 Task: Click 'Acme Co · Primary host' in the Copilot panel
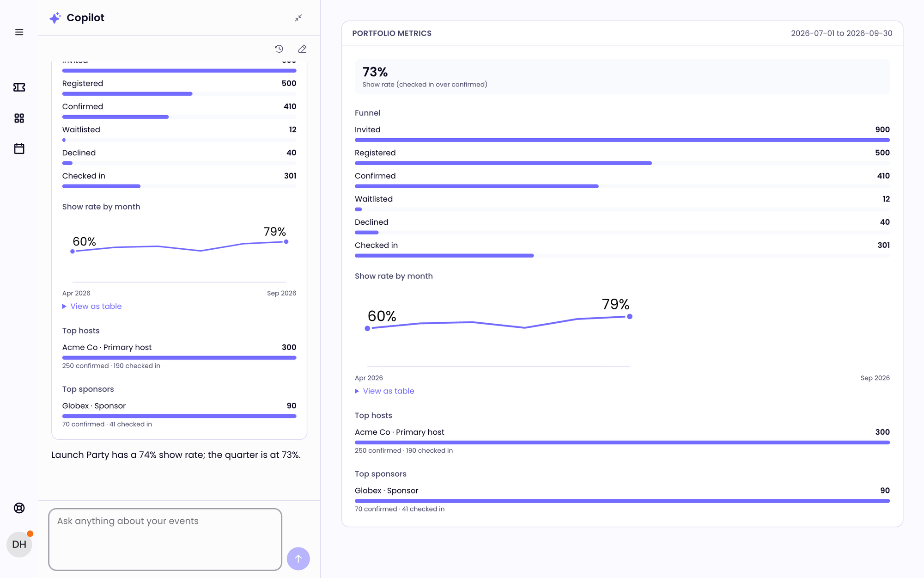pyautogui.click(x=107, y=347)
